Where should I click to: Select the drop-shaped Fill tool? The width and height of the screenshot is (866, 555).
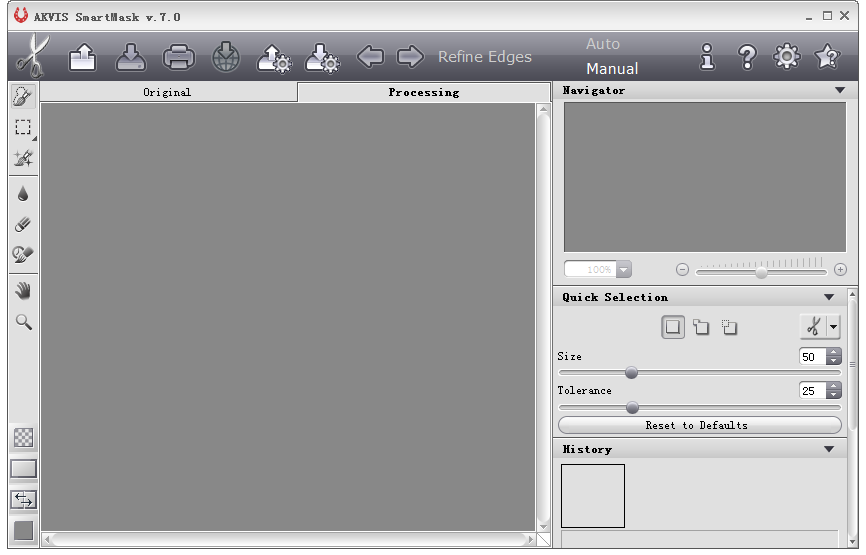(23, 194)
